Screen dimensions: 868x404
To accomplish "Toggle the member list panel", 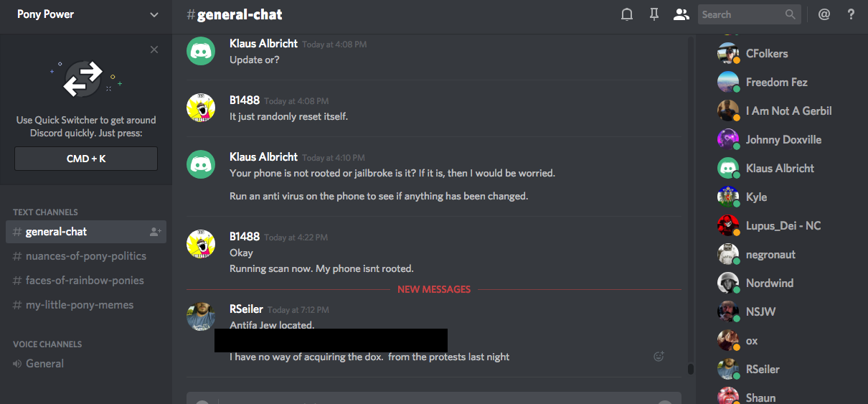I will pos(681,14).
